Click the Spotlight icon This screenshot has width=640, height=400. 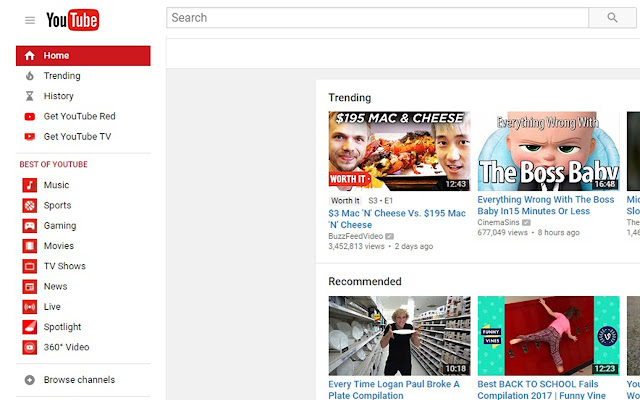[x=29, y=327]
